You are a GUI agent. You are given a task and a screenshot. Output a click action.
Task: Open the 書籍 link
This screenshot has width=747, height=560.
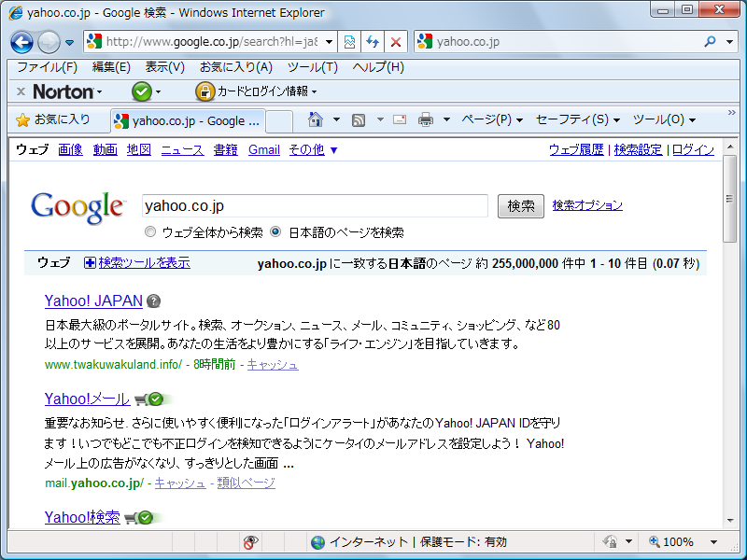[226, 149]
